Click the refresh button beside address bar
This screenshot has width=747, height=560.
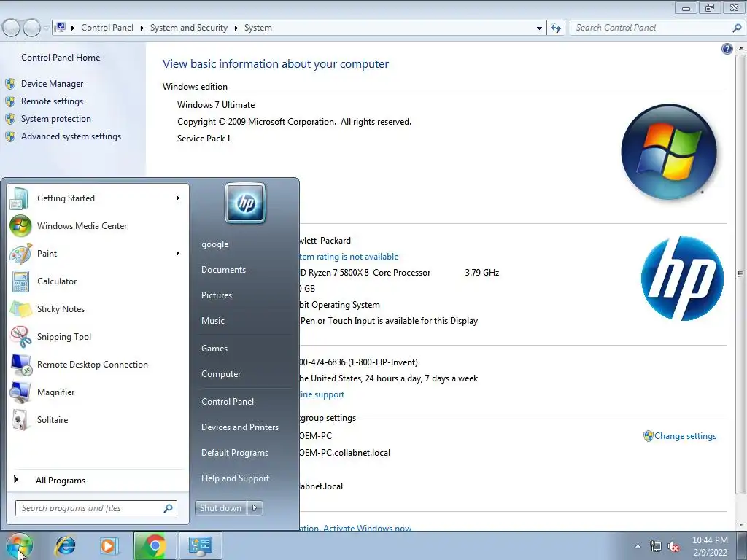(x=555, y=28)
